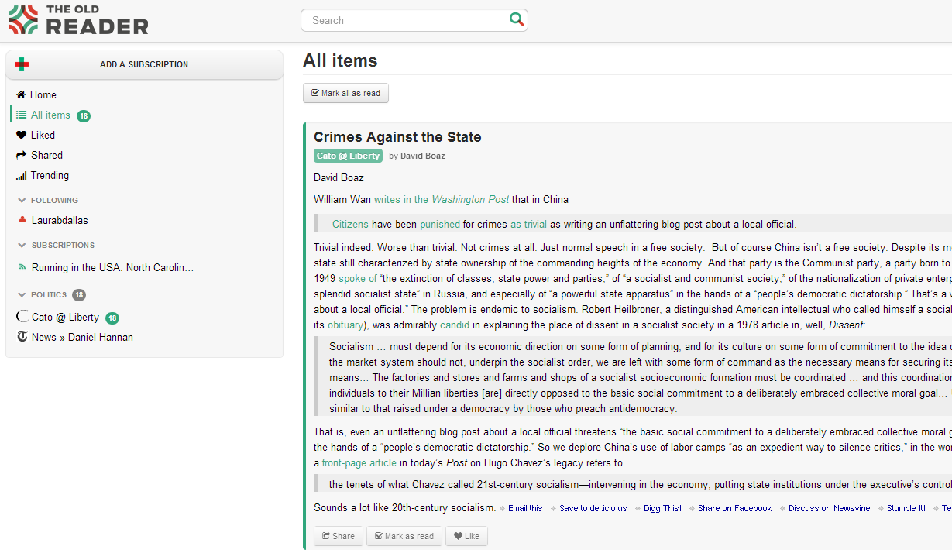This screenshot has width=952, height=560.
Task: Click the Liked heart icon in sidebar
Action: (21, 136)
